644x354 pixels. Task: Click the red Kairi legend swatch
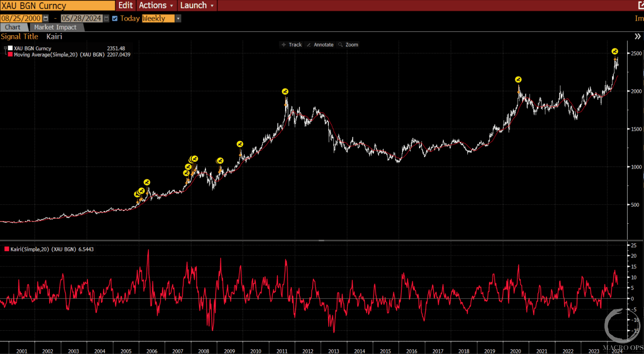coord(7,249)
